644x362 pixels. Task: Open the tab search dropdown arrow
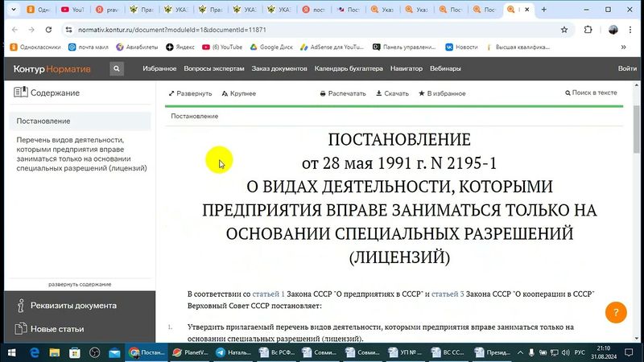point(14,10)
